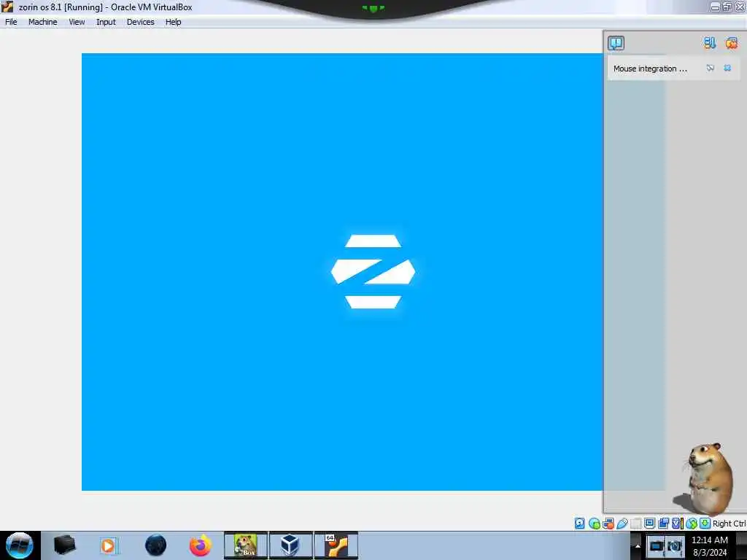The image size is (747, 560).
Task: Click the shared folders status icon
Action: point(635,524)
